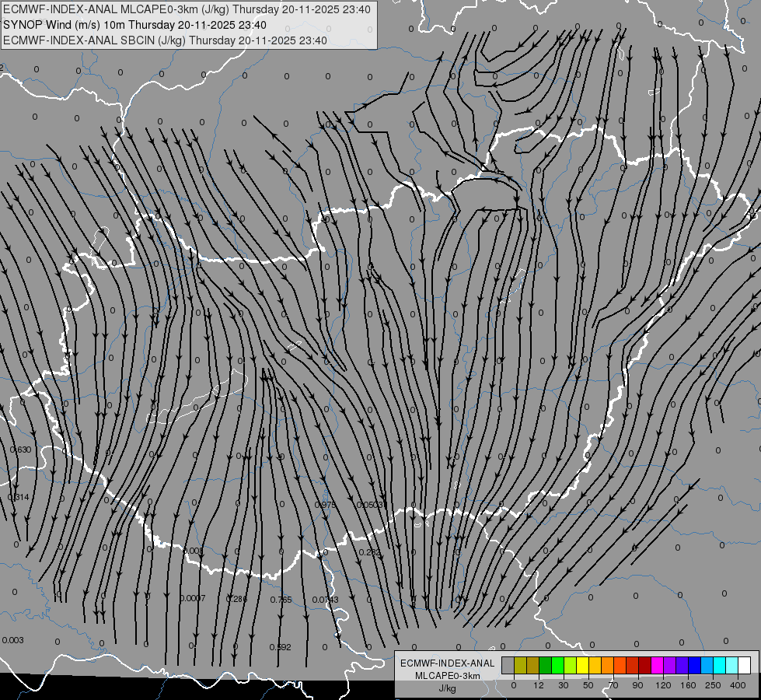
Task: Click the map value '0.592'
Action: (x=280, y=646)
